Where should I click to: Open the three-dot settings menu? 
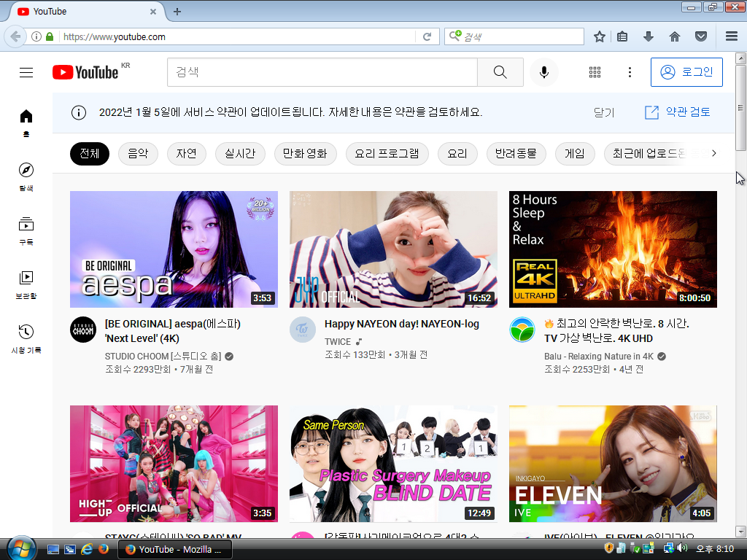click(630, 72)
